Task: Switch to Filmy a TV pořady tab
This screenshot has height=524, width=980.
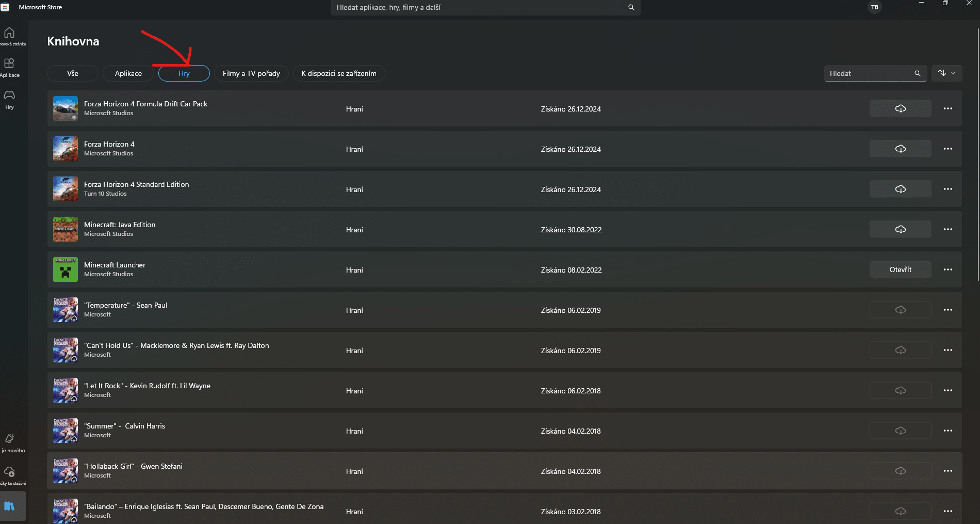Action: (251, 73)
